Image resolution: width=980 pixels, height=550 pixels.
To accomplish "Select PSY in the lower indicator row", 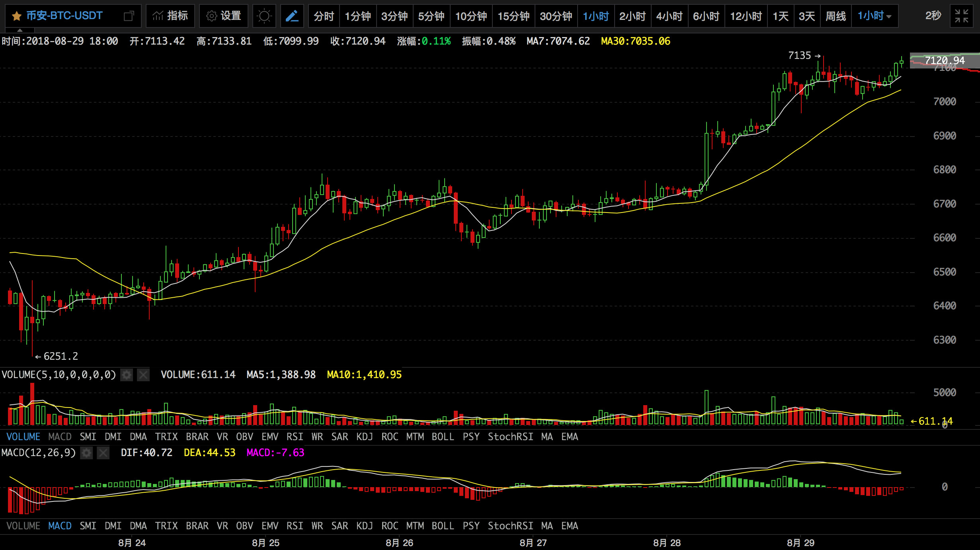I will click(471, 526).
